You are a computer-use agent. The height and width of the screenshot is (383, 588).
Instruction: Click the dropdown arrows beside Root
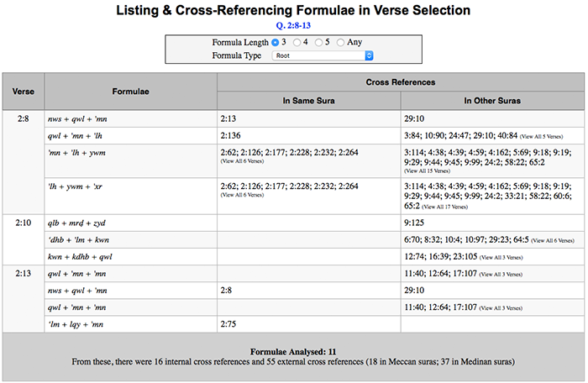[369, 55]
